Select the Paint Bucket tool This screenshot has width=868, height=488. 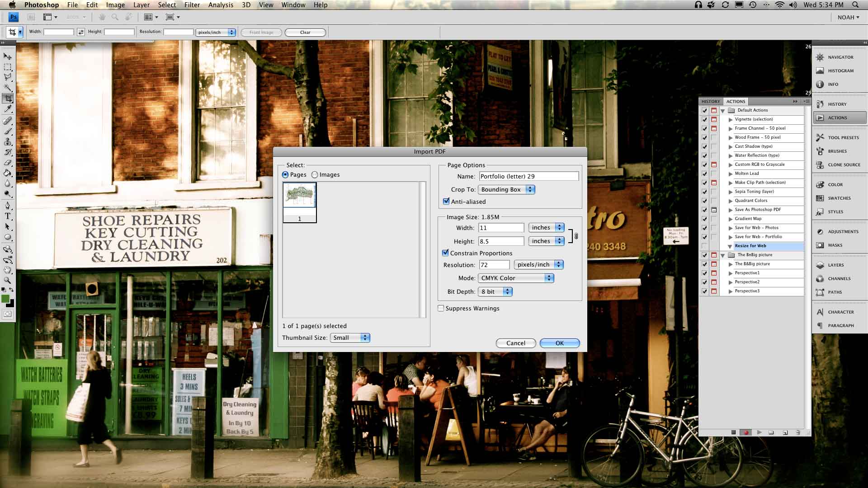click(x=8, y=173)
